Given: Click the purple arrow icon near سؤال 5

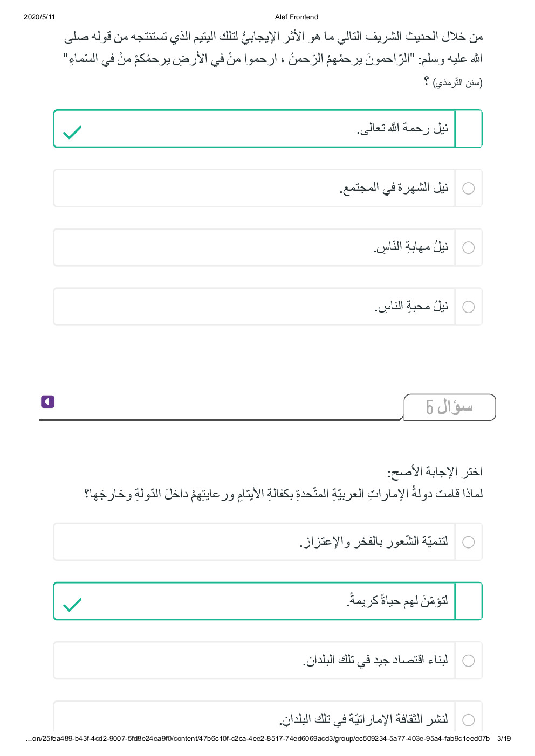Looking at the screenshot, I should (x=47, y=401).
